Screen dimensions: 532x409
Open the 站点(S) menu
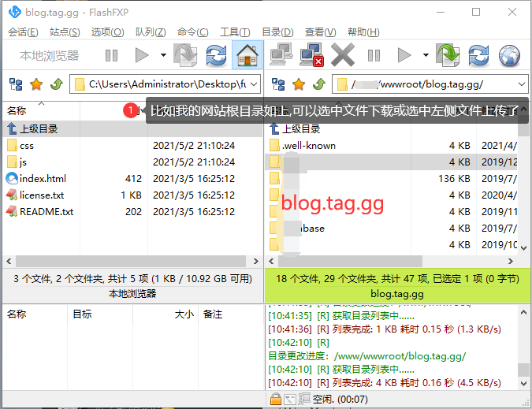[65, 32]
